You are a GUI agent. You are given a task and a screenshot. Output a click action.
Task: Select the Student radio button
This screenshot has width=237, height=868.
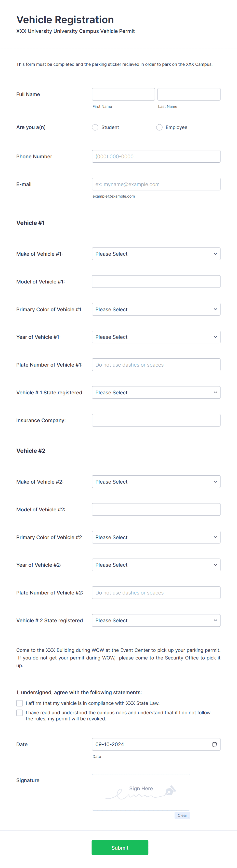[95, 127]
